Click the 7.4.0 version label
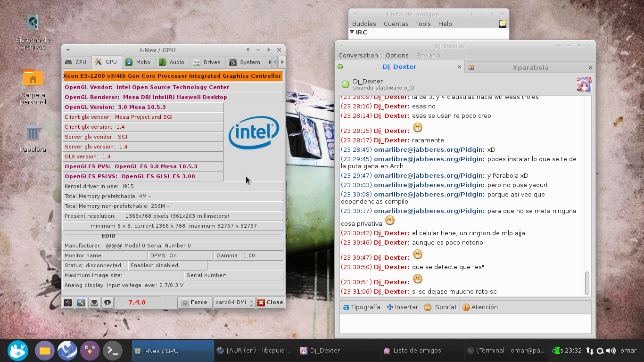This screenshot has width=644, height=362. tap(137, 303)
